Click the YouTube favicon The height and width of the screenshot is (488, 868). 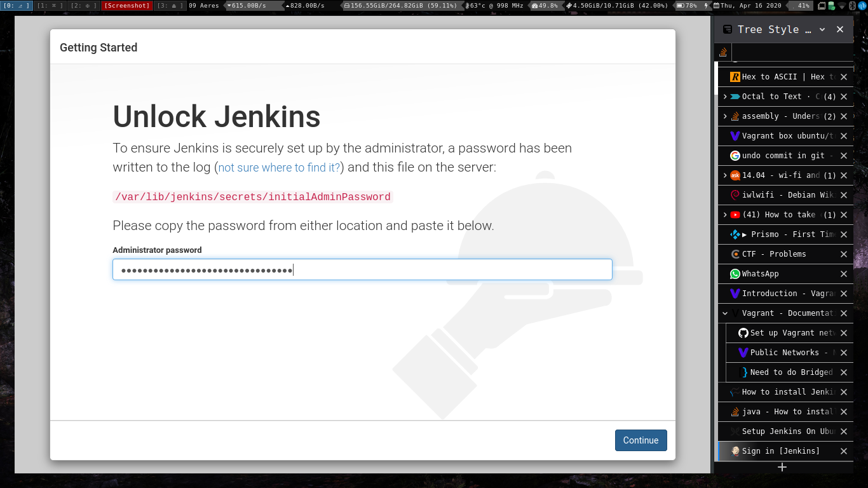click(x=735, y=215)
